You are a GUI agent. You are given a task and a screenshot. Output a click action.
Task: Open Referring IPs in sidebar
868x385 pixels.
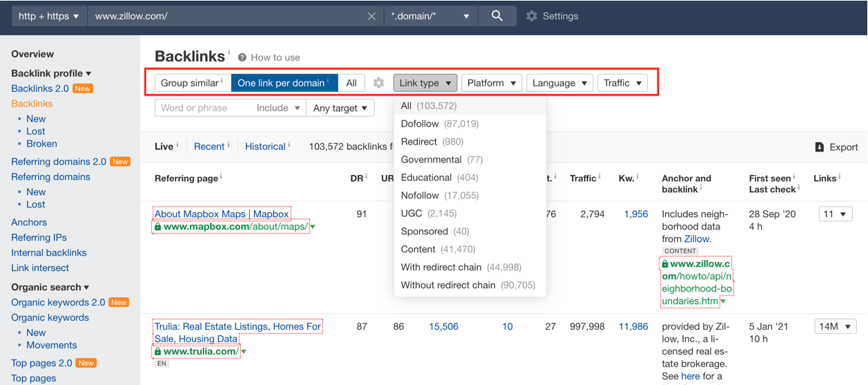tap(39, 238)
